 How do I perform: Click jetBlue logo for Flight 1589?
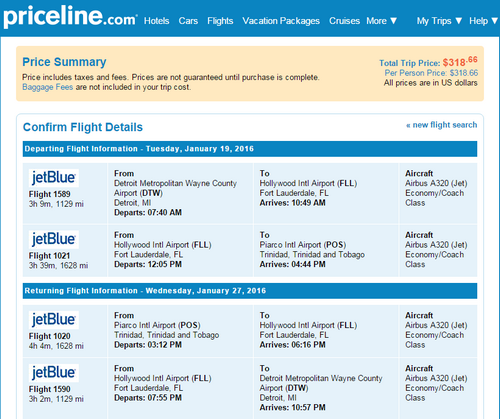[x=54, y=178]
